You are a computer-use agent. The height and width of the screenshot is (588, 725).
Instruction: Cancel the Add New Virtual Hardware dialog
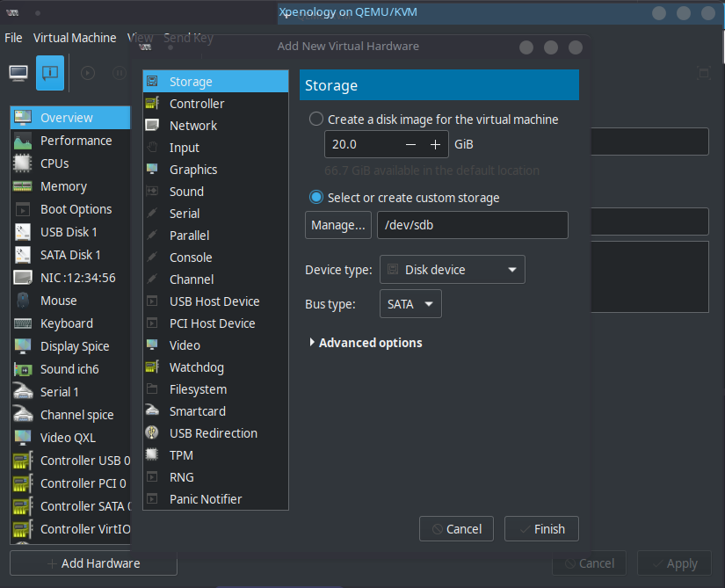click(x=456, y=529)
